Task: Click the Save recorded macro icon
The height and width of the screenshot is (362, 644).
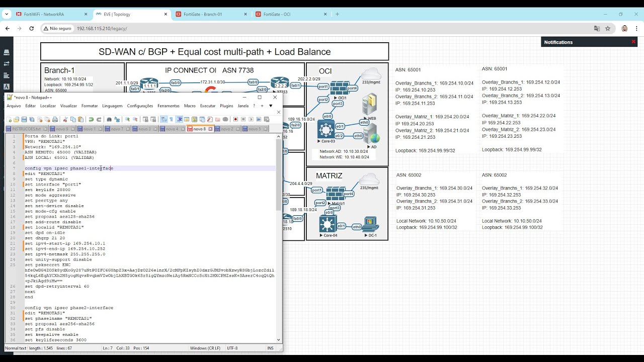Action: pyautogui.click(x=267, y=120)
